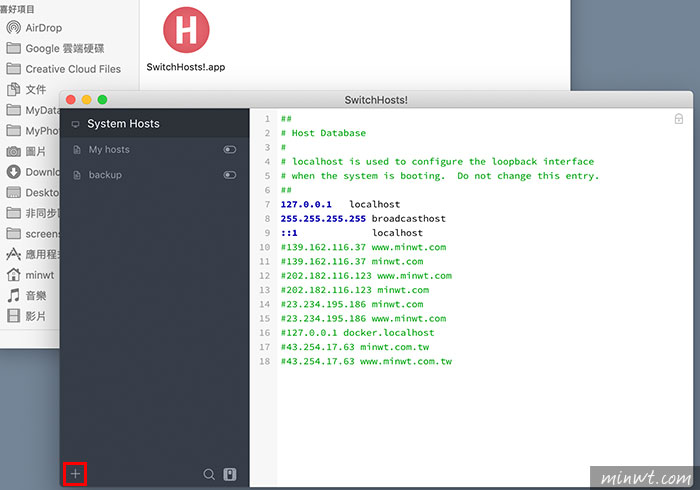Open the search magnifier in SwitchHosts sidebar
Screen dimensions: 700x490
click(x=209, y=474)
